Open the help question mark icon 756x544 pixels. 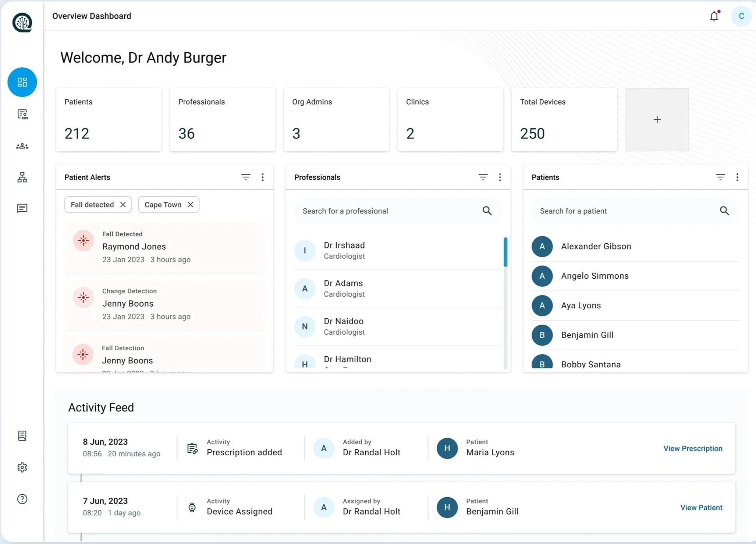(22, 499)
